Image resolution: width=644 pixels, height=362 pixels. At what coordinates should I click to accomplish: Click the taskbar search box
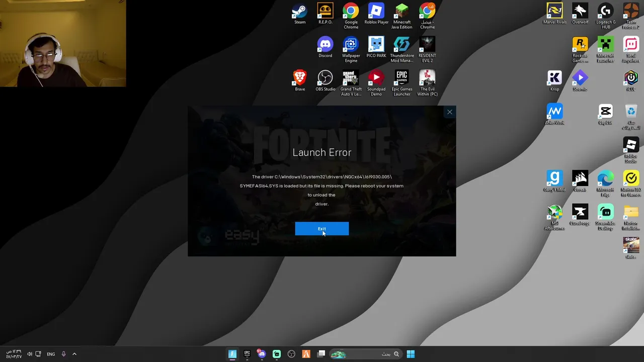click(x=366, y=354)
